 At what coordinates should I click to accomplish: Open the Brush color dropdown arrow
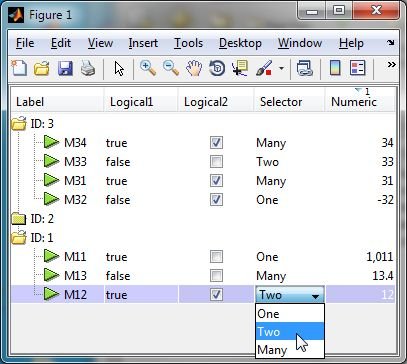tap(282, 69)
